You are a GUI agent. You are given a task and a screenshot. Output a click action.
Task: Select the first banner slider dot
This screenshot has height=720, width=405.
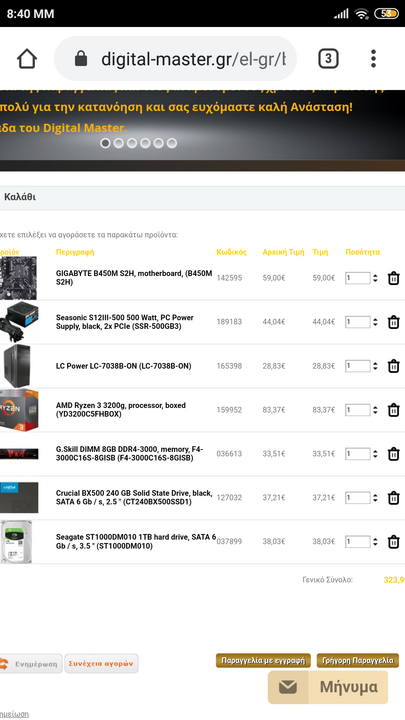[x=105, y=143]
